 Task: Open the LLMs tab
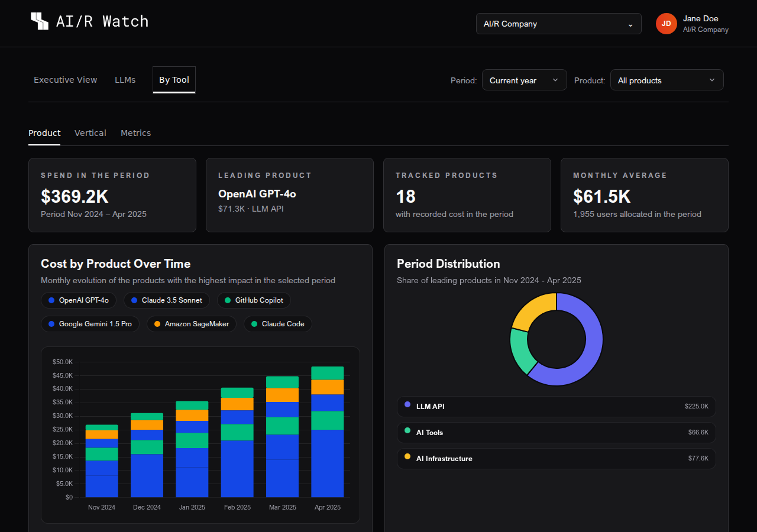(x=125, y=80)
